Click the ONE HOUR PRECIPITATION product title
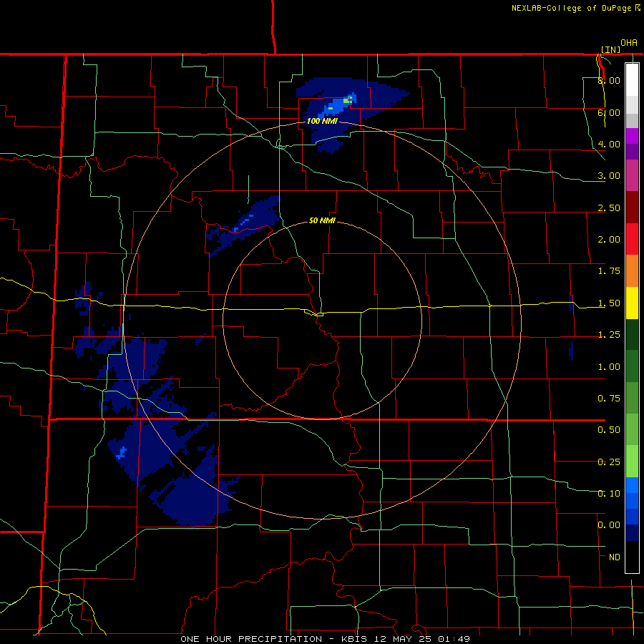The image size is (644, 644). 251,639
